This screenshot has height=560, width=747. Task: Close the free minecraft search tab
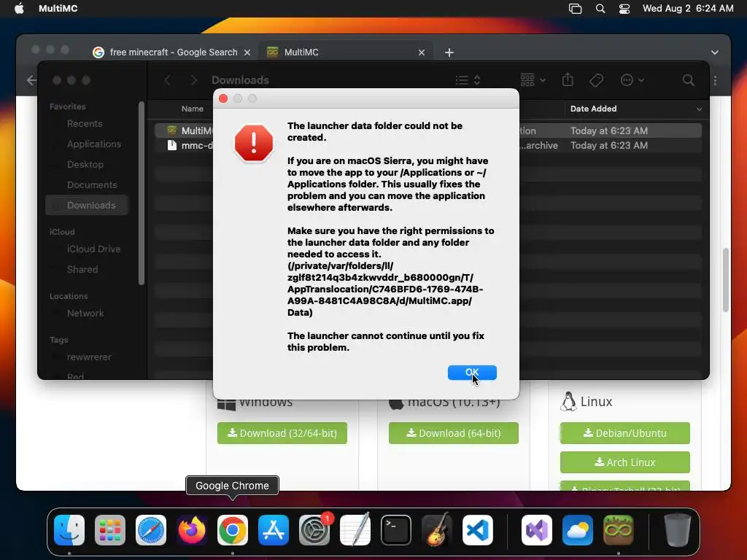(x=247, y=52)
